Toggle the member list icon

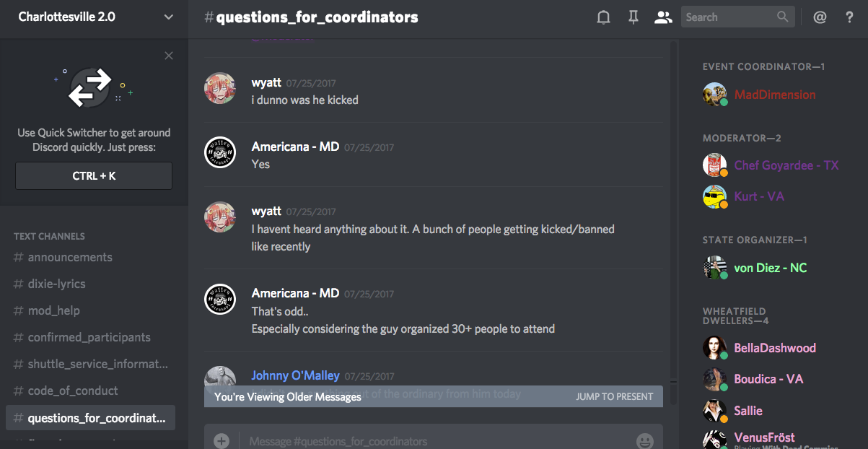coord(662,17)
